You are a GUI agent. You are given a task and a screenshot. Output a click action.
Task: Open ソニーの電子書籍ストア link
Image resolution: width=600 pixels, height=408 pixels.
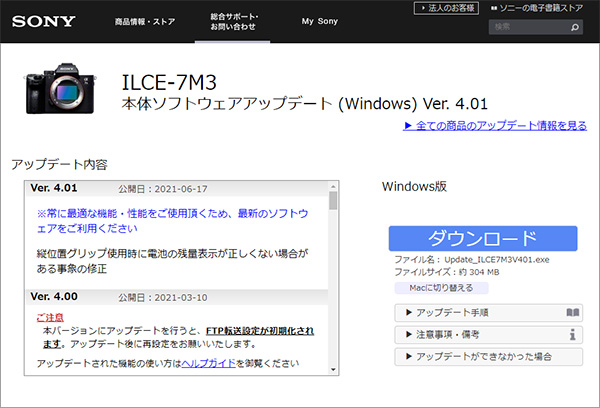point(537,8)
